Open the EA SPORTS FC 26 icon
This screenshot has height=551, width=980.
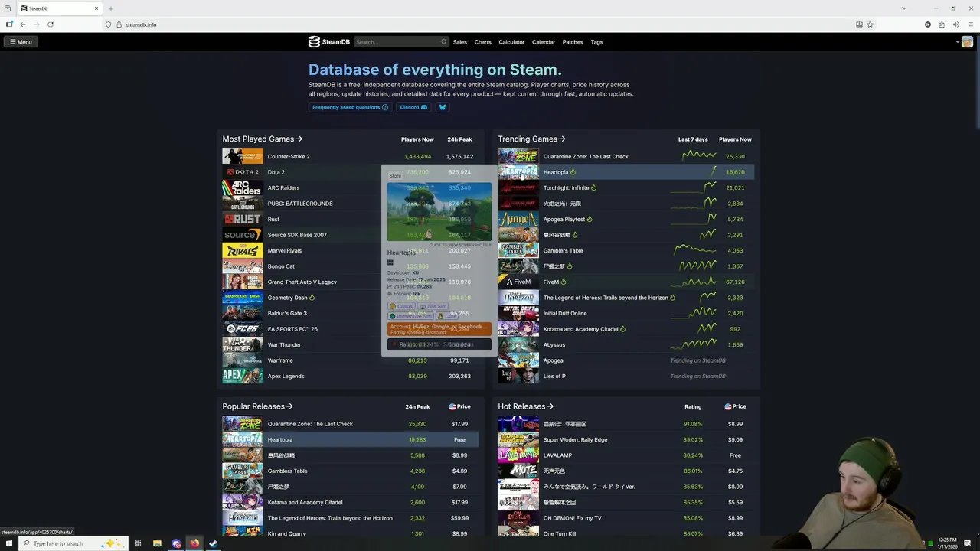243,329
